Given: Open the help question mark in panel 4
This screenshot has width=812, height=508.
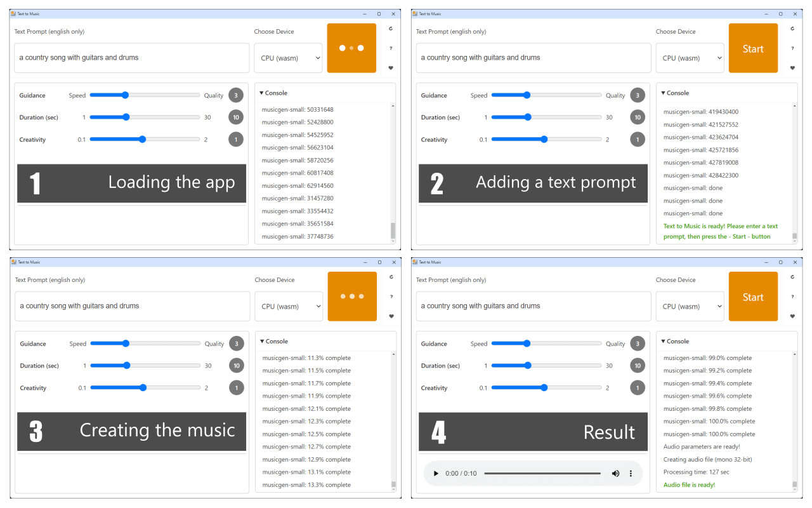Looking at the screenshot, I should point(792,297).
